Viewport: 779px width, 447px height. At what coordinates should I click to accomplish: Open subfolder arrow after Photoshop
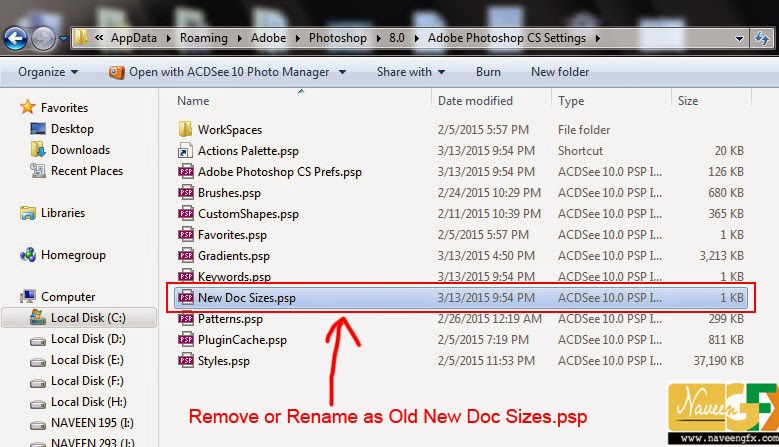coord(379,38)
